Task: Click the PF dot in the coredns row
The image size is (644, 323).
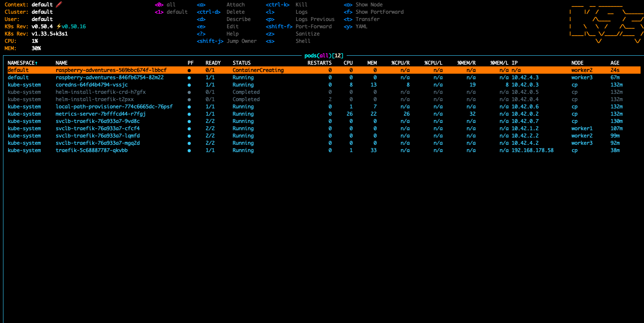Action: click(189, 85)
